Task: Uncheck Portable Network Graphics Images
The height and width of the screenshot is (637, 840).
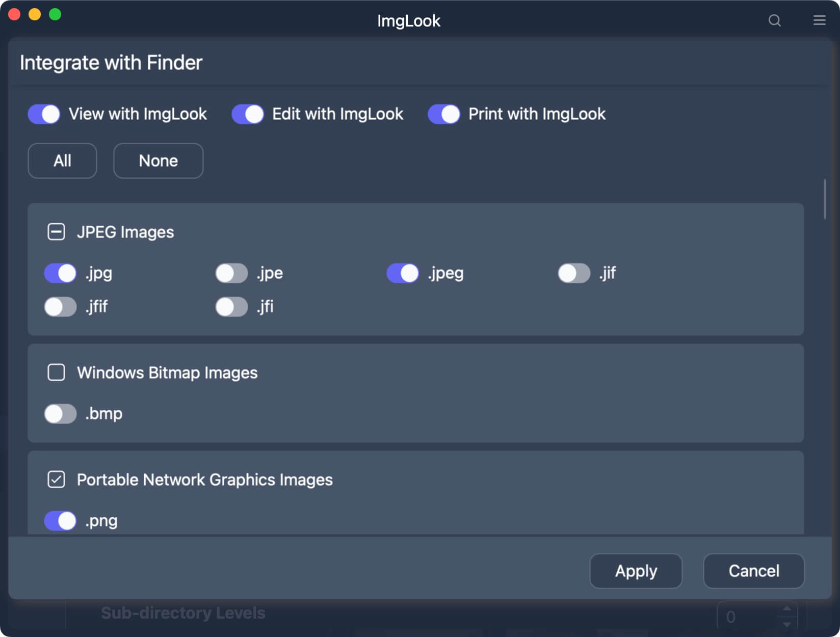Action: 56,479
